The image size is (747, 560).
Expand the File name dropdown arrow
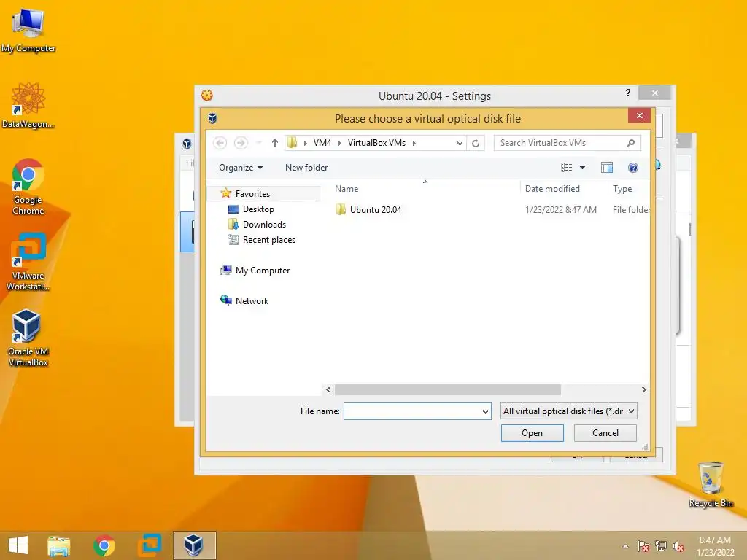(485, 411)
